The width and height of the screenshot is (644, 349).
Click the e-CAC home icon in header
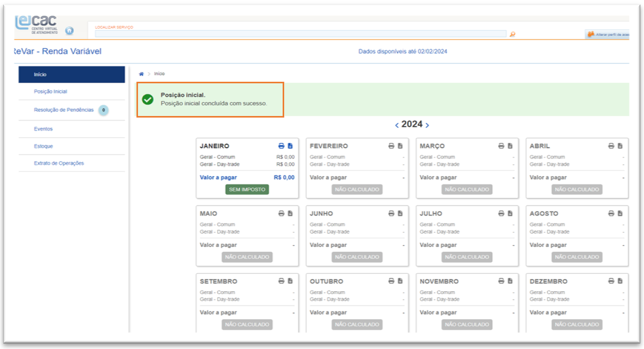tap(69, 31)
